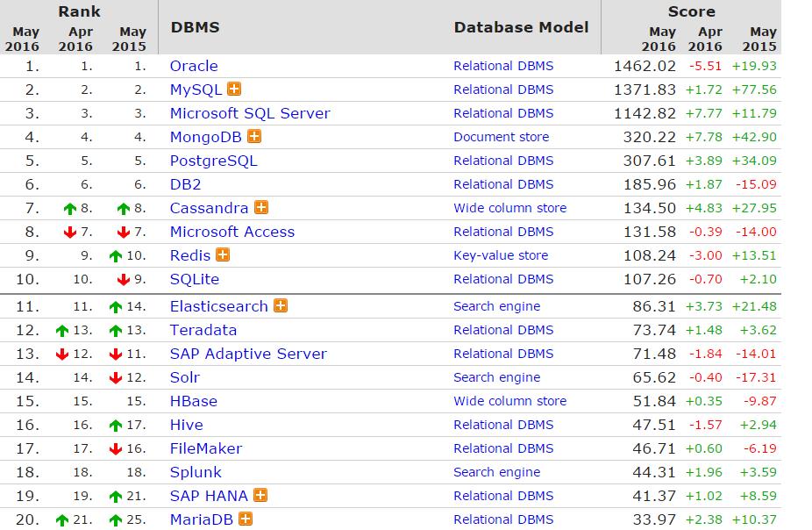
Task: Open the Microsoft SQL Server link
Action: [250, 113]
